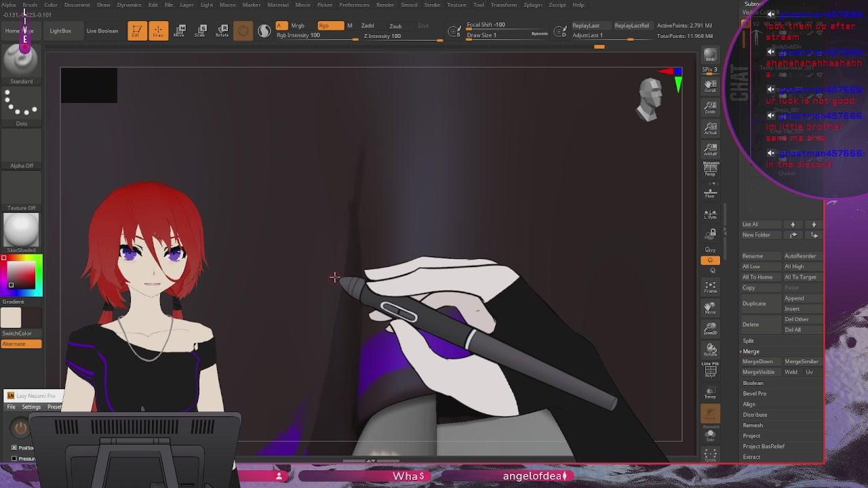Expand the Boolean subtool section
The height and width of the screenshot is (488, 868).
(x=753, y=383)
